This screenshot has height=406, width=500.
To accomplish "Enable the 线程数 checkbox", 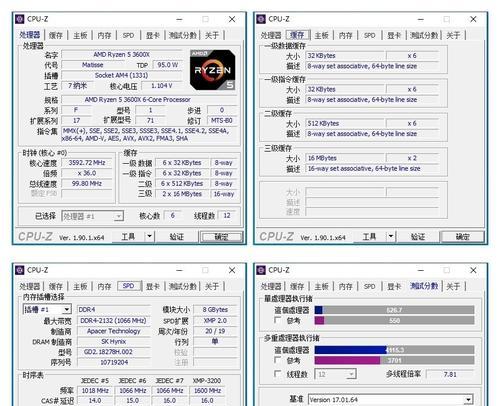I will tap(277, 374).
